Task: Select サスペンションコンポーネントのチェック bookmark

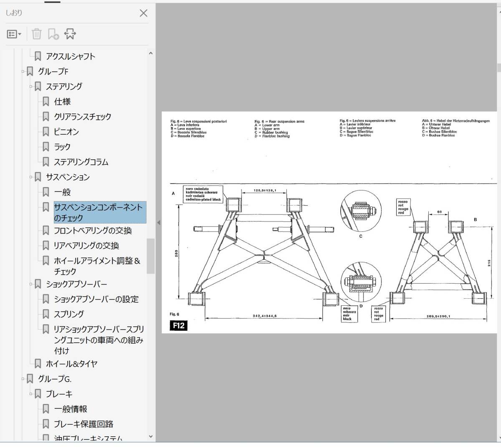Action: coord(100,212)
